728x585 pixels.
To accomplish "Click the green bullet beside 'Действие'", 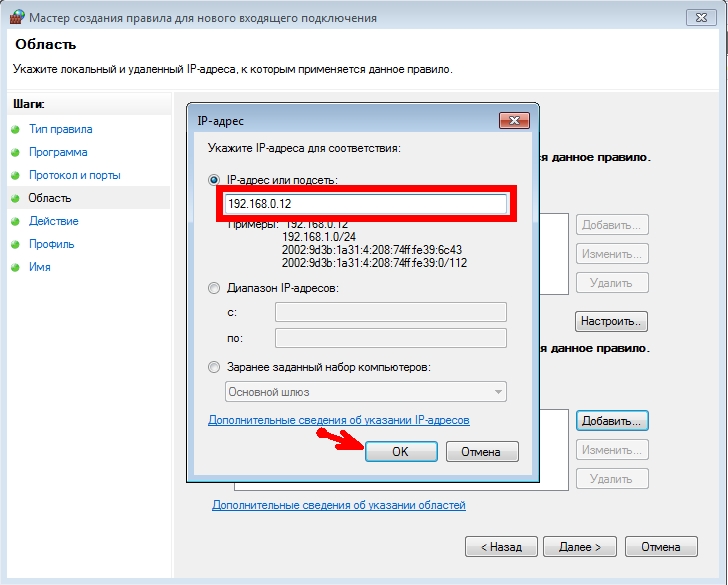I will [15, 221].
